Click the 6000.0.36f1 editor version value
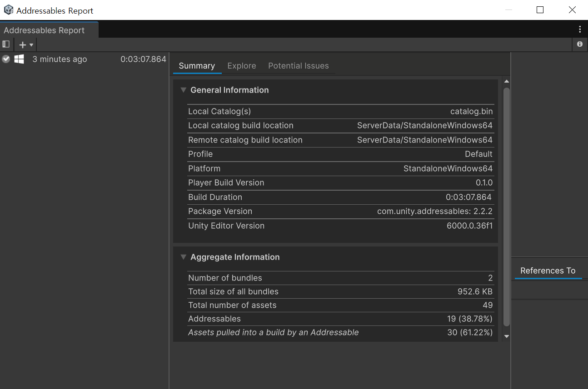The image size is (588, 389). click(x=470, y=226)
